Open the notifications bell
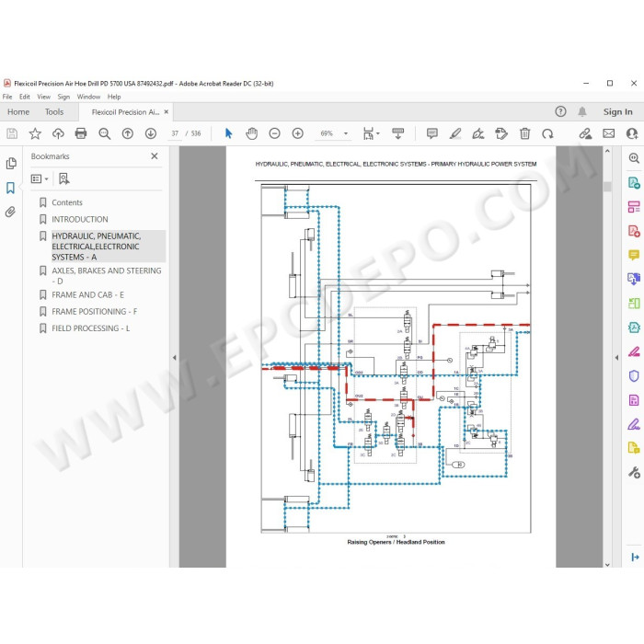Screen dimensions: 644x644 [582, 111]
